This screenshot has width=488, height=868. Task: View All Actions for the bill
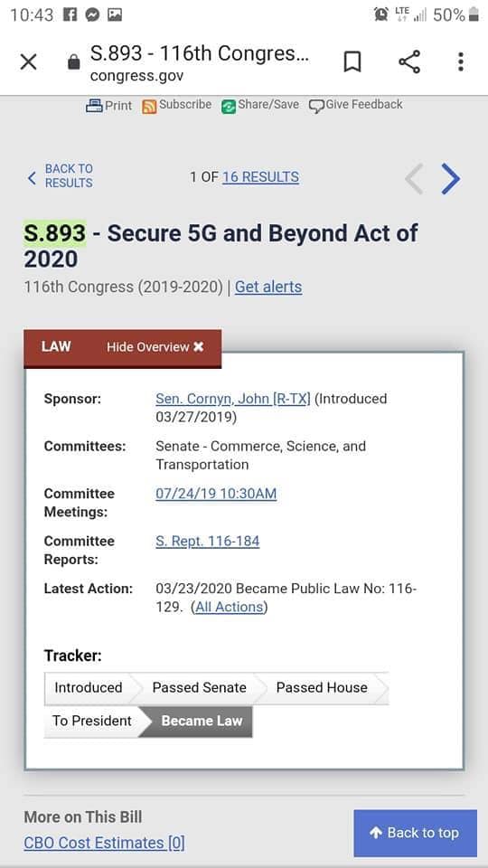[229, 607]
